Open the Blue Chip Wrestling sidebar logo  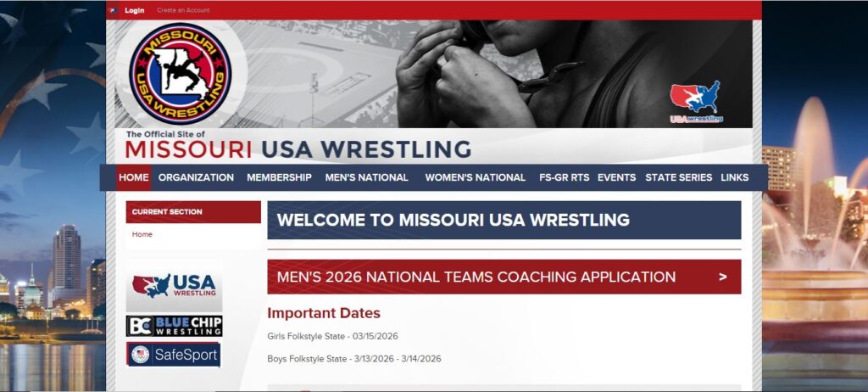(174, 326)
